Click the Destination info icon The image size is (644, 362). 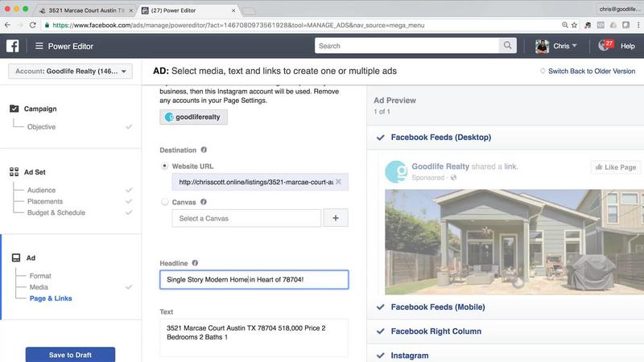point(204,150)
